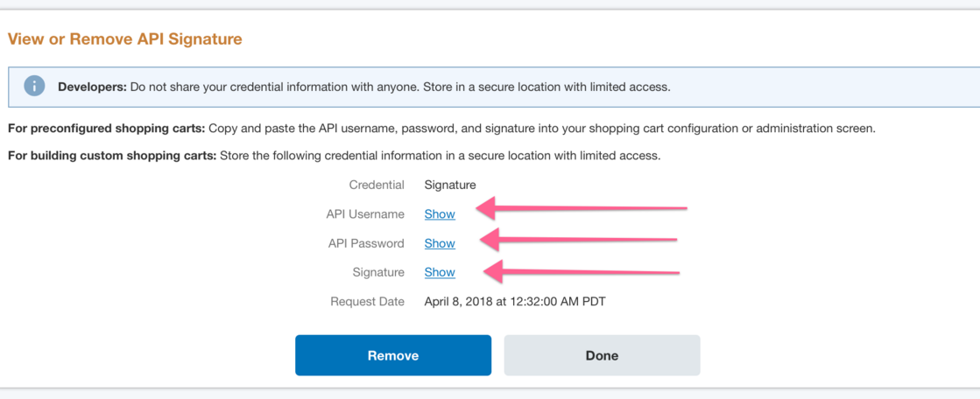Click the pink arrow pointing at API Password
980x399 pixels.
578,238
